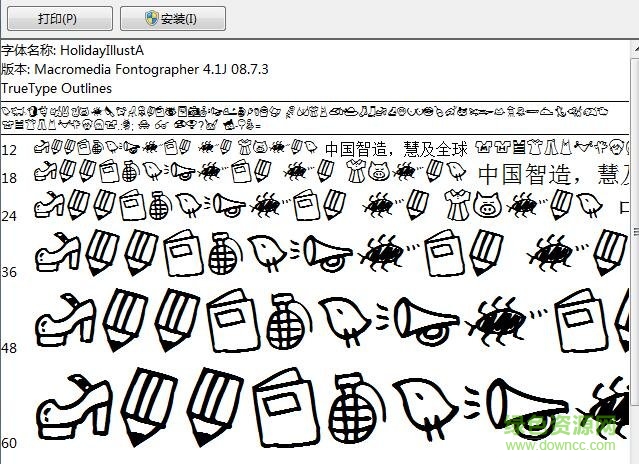Viewport: 639px width, 464px height.
Task: Click the UAC shield icon on the install button
Action: (152, 18)
